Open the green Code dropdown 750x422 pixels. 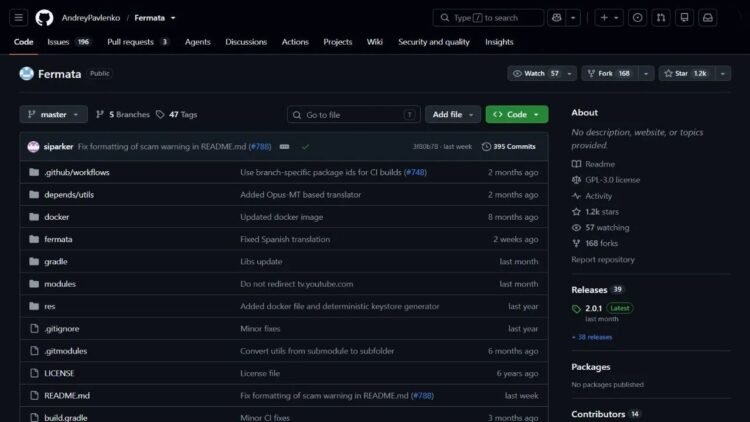coord(517,114)
